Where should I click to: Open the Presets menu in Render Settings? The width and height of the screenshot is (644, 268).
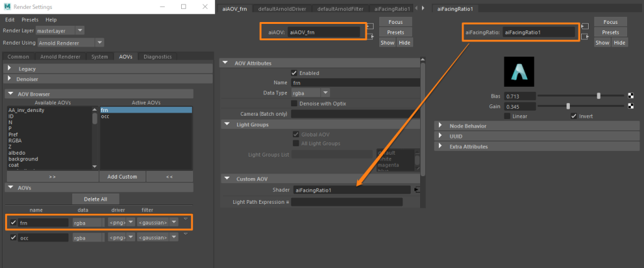(30, 20)
